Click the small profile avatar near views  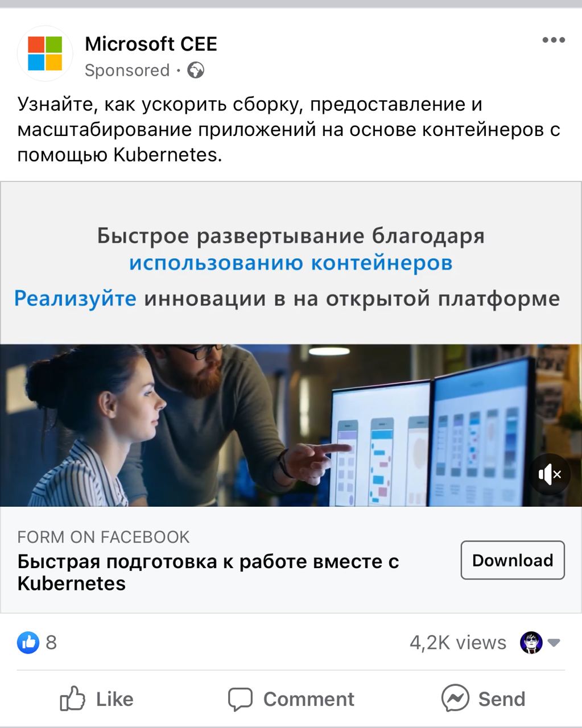(531, 643)
